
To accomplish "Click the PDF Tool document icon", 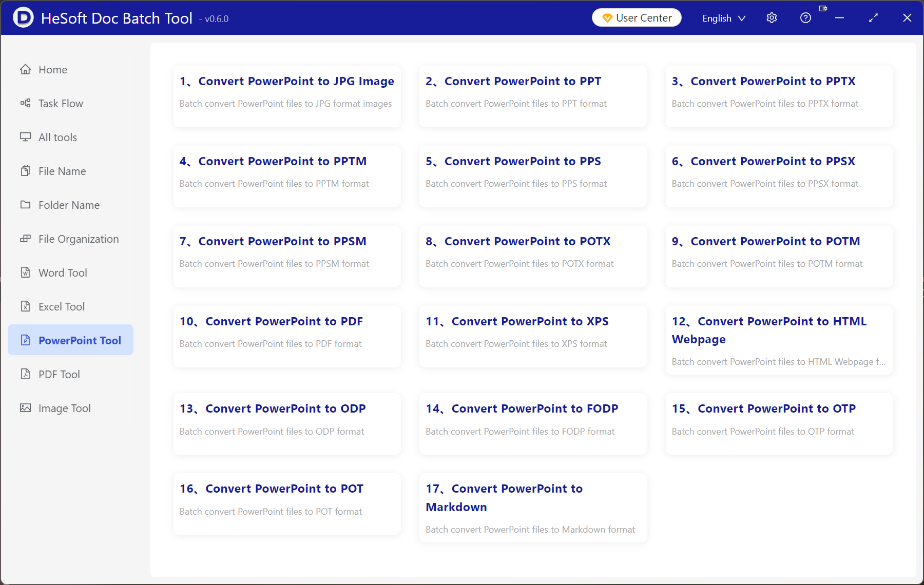I will [x=25, y=374].
